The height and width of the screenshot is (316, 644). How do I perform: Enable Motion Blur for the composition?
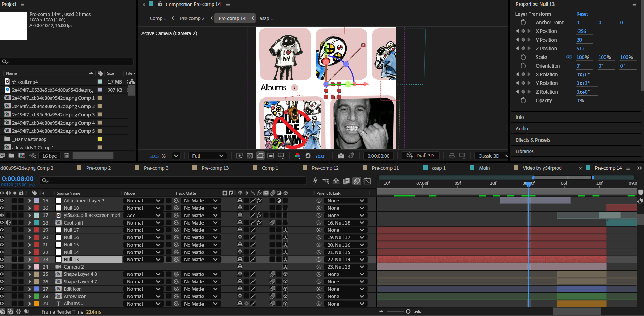coord(357,181)
